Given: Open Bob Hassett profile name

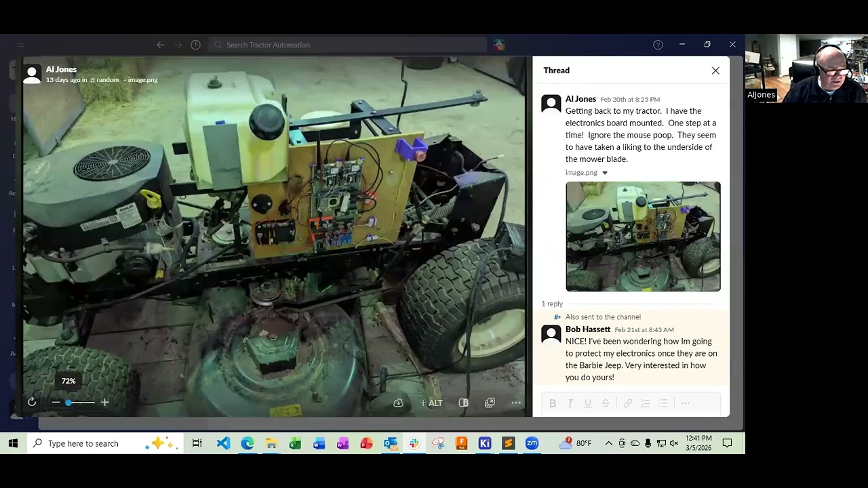Looking at the screenshot, I should tap(588, 329).
